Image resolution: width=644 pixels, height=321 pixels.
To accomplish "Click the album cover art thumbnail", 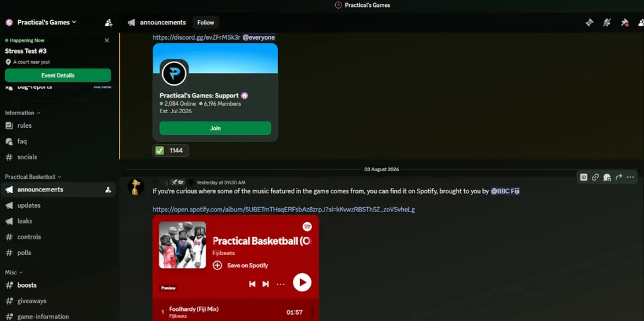I will coord(182,245).
